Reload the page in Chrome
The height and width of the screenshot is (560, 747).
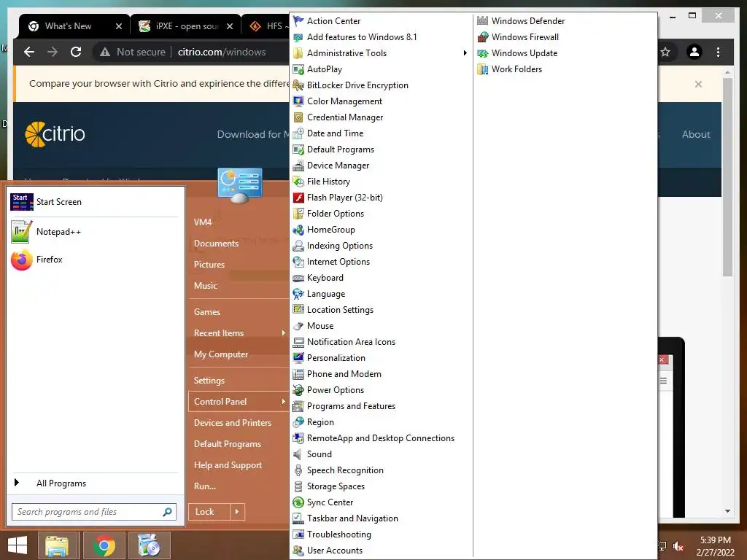76,52
